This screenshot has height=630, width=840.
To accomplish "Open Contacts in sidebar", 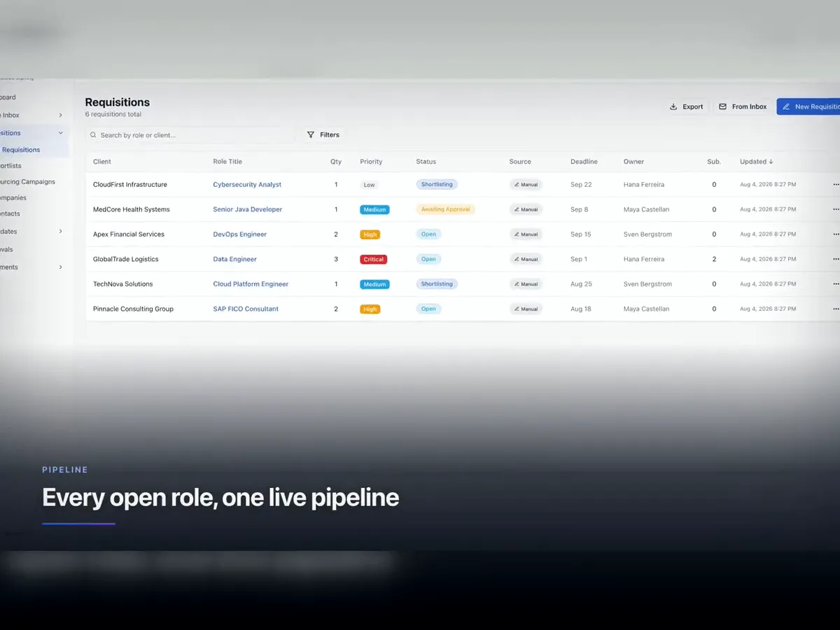I will click(10, 214).
